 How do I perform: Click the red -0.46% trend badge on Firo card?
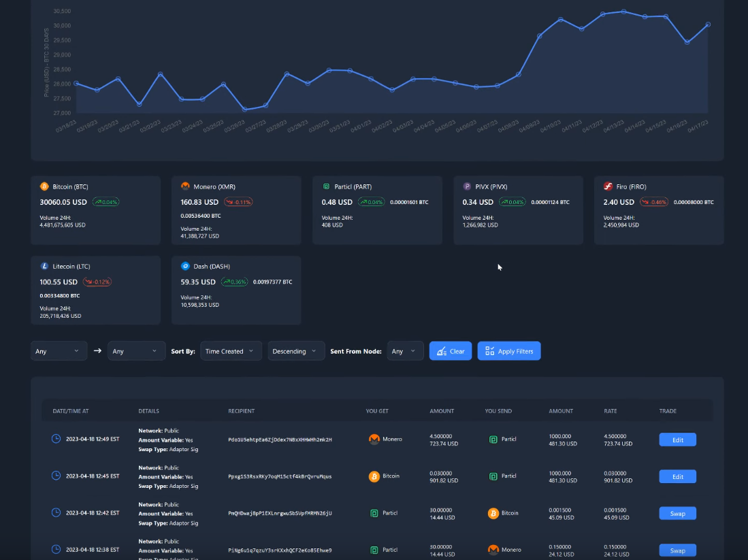654,202
